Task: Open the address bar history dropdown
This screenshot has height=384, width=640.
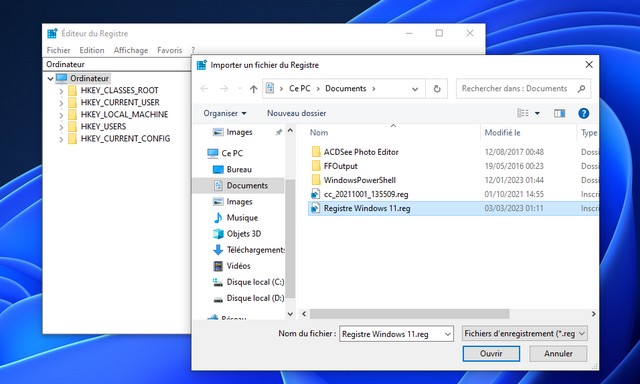Action: (x=415, y=89)
